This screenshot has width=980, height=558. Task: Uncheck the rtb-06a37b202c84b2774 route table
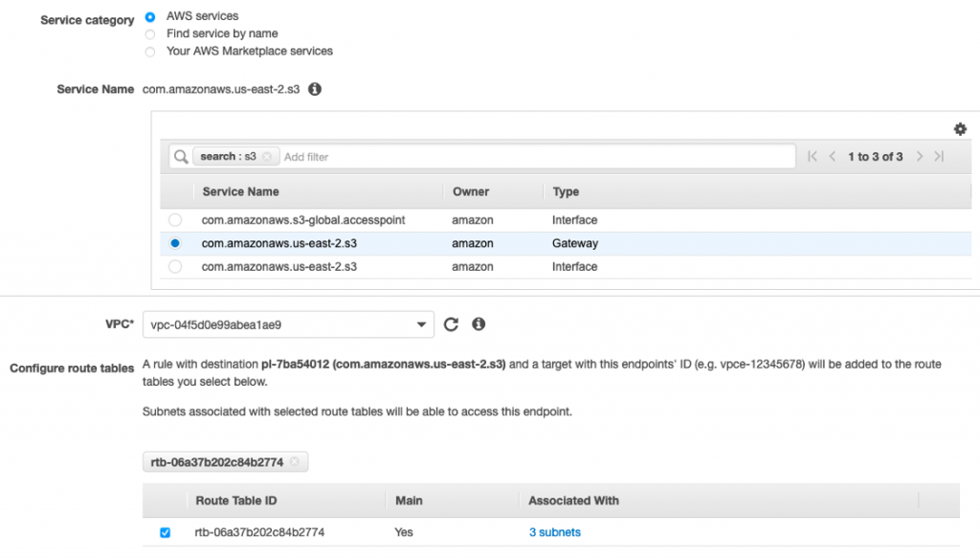click(x=164, y=532)
